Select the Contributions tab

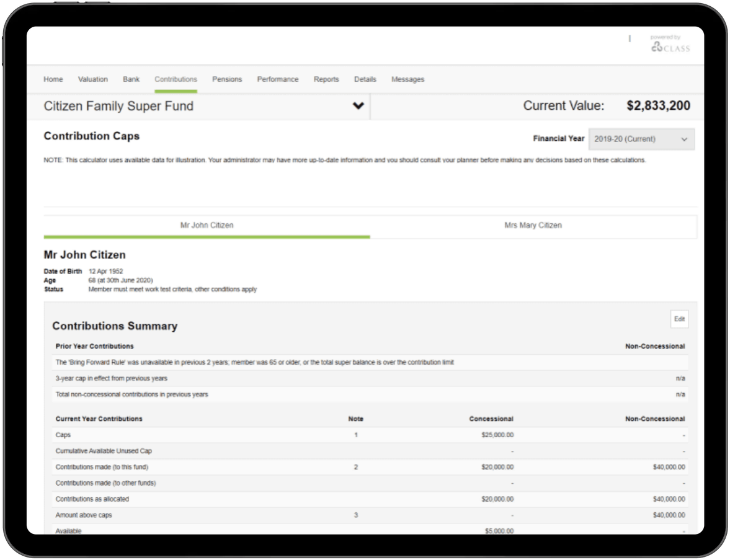176,79
